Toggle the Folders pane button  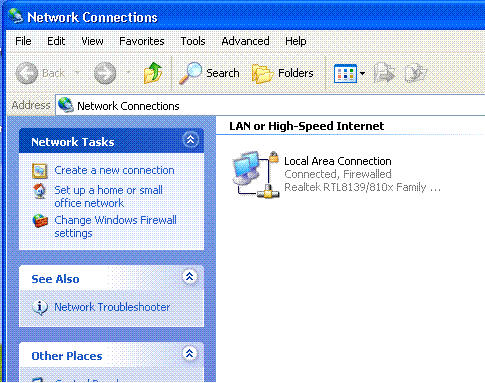pos(283,73)
